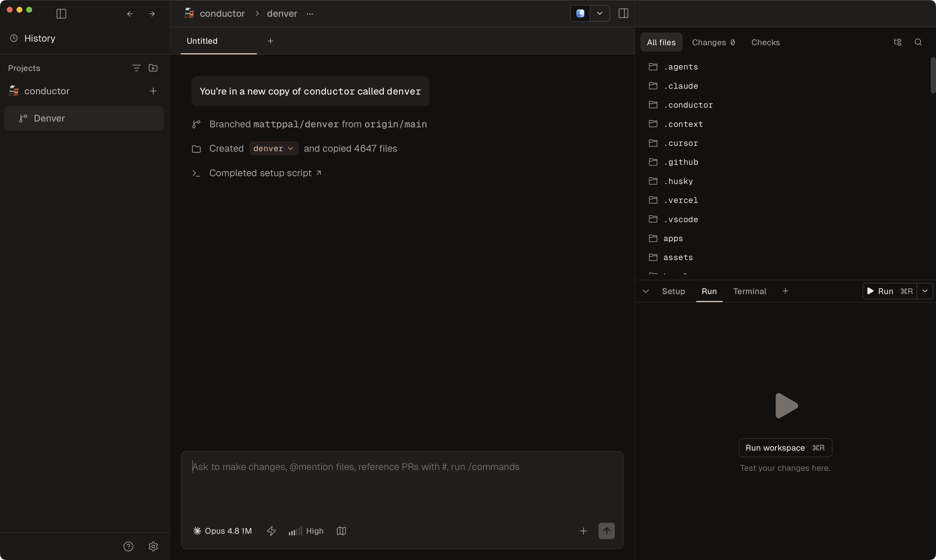This screenshot has width=936, height=560.
Task: Search files with magnifier icon
Action: (x=918, y=42)
